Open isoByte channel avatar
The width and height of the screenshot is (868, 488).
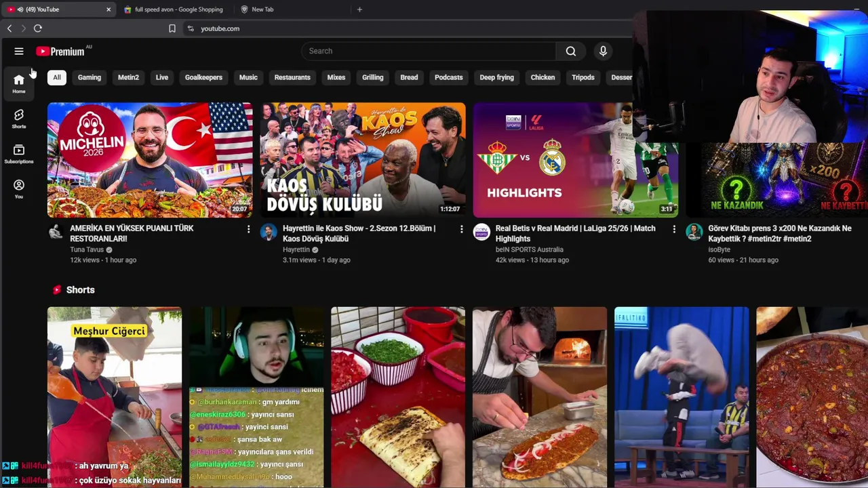tap(694, 232)
